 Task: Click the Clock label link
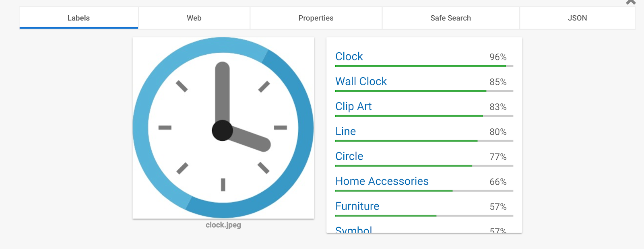[x=349, y=56]
